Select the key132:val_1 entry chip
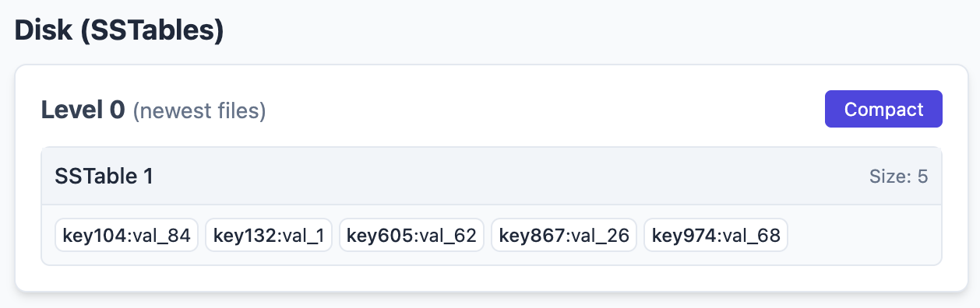The width and height of the screenshot is (980, 308). point(269,235)
